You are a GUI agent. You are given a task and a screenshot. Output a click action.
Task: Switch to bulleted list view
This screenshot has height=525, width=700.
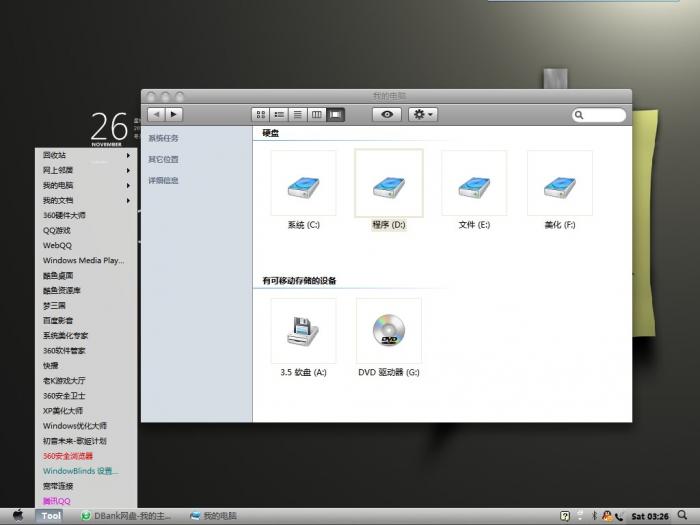pos(279,115)
